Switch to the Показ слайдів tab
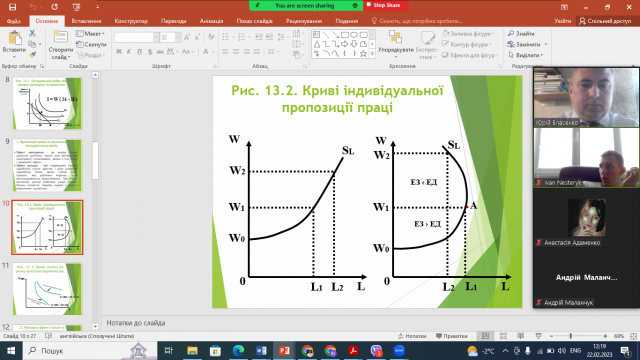The height and width of the screenshot is (360, 640). click(x=254, y=21)
